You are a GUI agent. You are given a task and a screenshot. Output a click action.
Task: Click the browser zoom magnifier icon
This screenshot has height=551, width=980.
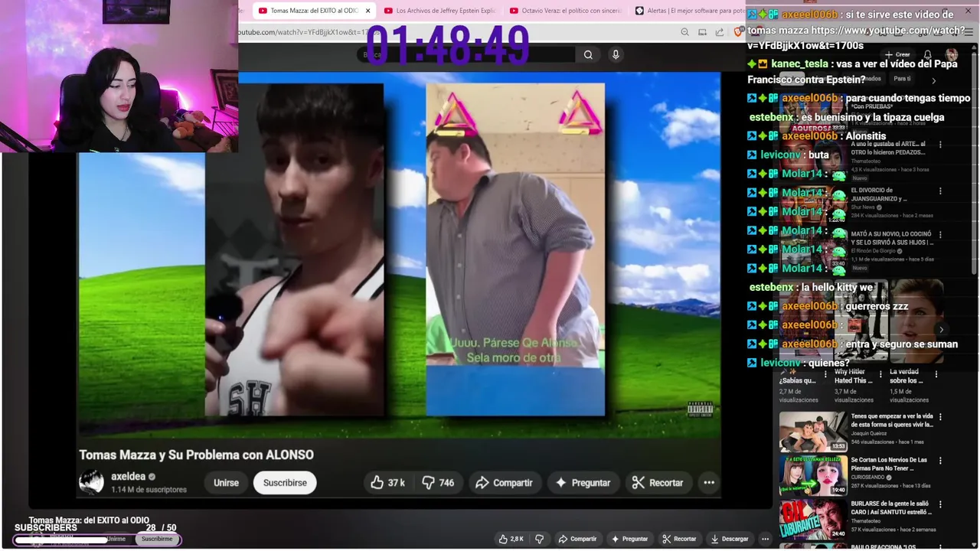click(684, 32)
